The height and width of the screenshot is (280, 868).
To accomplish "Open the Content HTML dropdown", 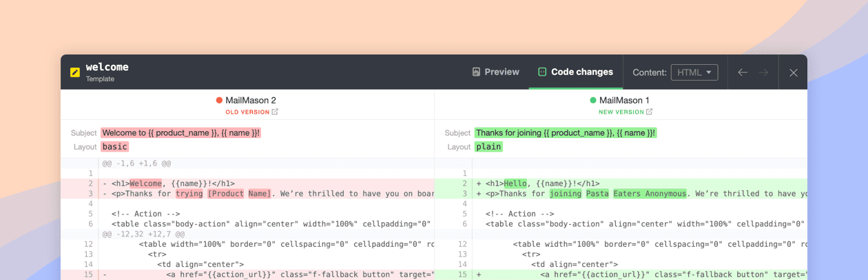I will coord(694,72).
